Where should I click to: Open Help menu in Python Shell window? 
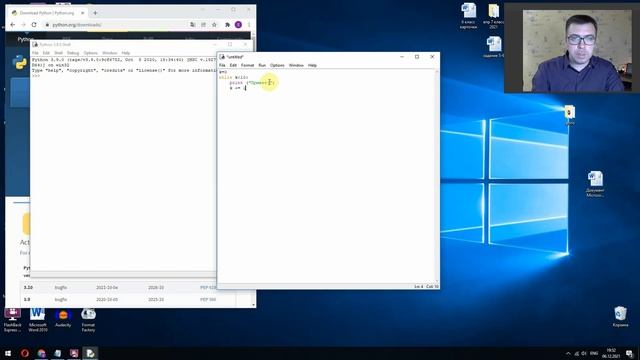click(x=126, y=53)
